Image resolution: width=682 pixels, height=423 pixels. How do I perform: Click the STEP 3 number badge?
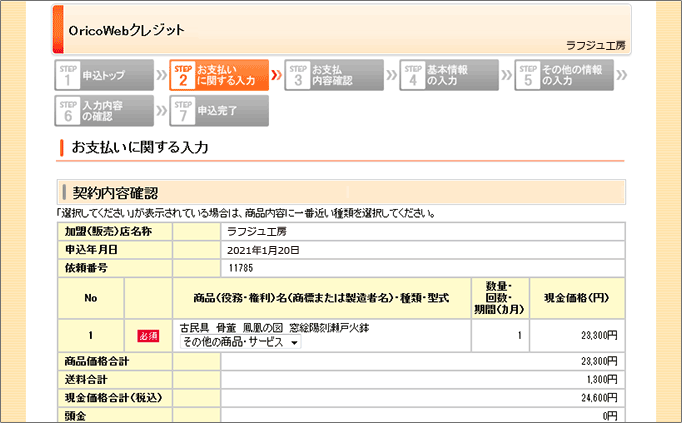[x=298, y=76]
